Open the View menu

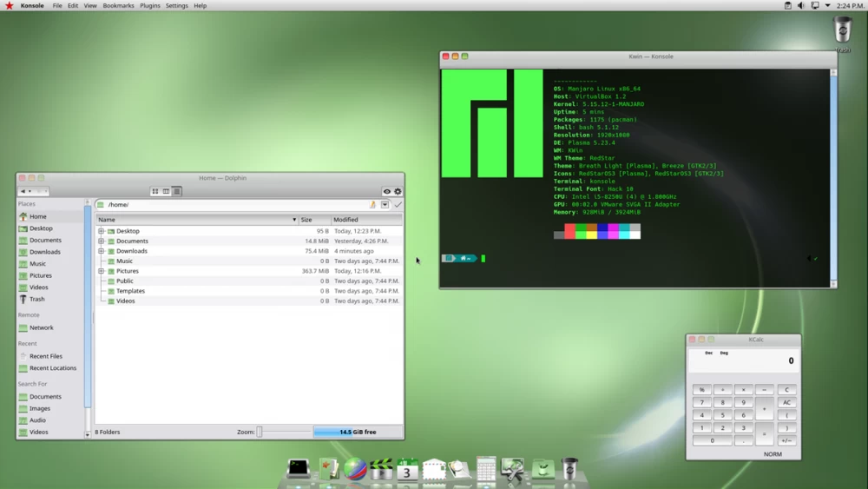(x=90, y=5)
